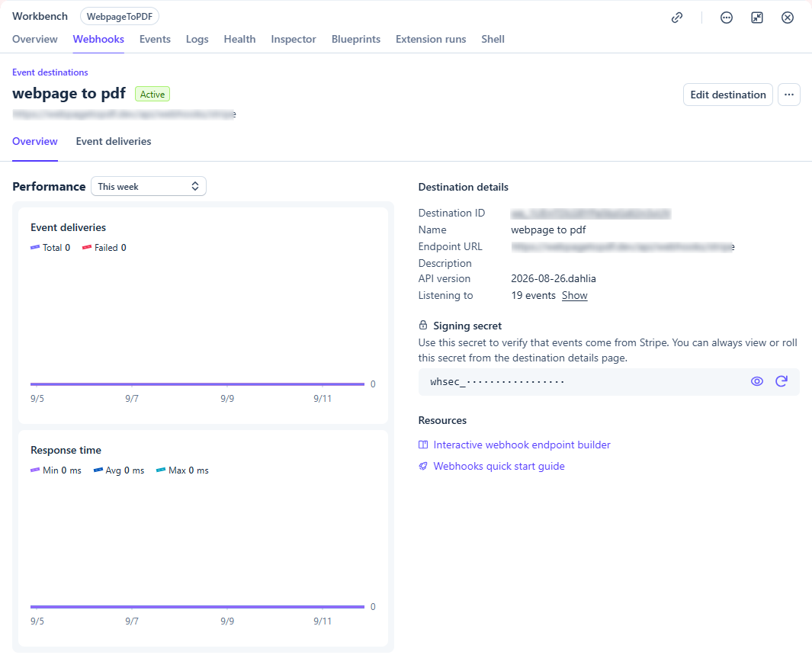
Task: Click the API version 2026-08-26.dahlia value
Action: [553, 278]
